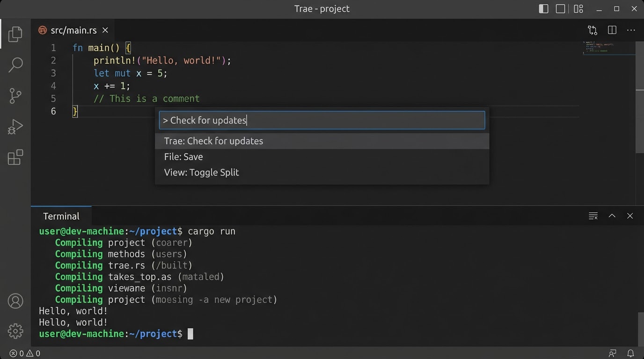644x359 pixels.
Task: Clear the terminal using the clear icon
Action: tap(593, 215)
